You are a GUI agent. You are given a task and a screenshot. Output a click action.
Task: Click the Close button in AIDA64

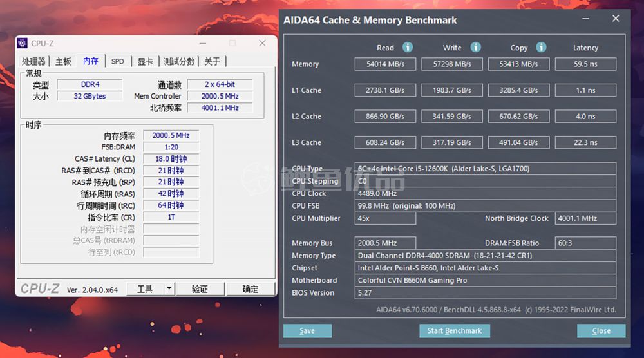[601, 331]
